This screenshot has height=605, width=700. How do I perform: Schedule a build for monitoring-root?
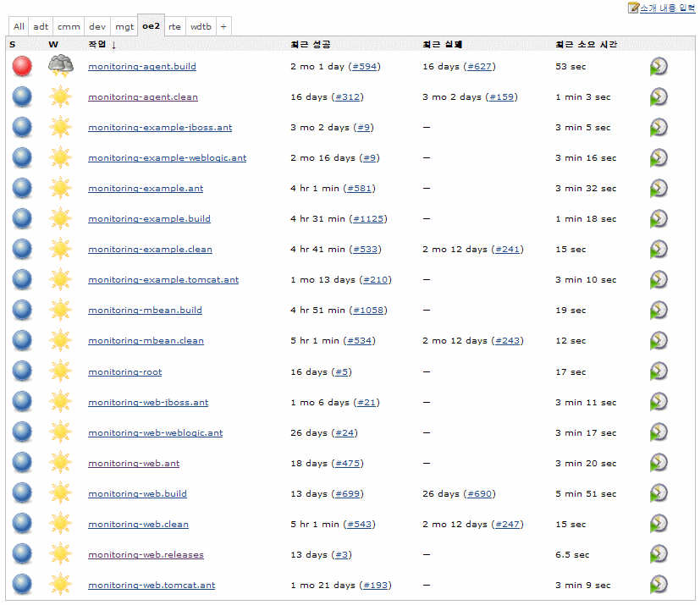pyautogui.click(x=659, y=372)
